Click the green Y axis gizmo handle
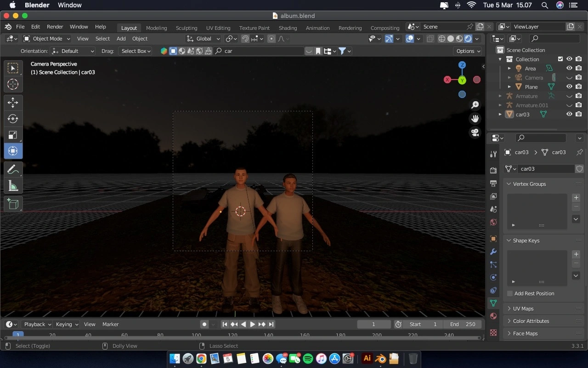Screen dimensions: 588x368 (x=462, y=80)
